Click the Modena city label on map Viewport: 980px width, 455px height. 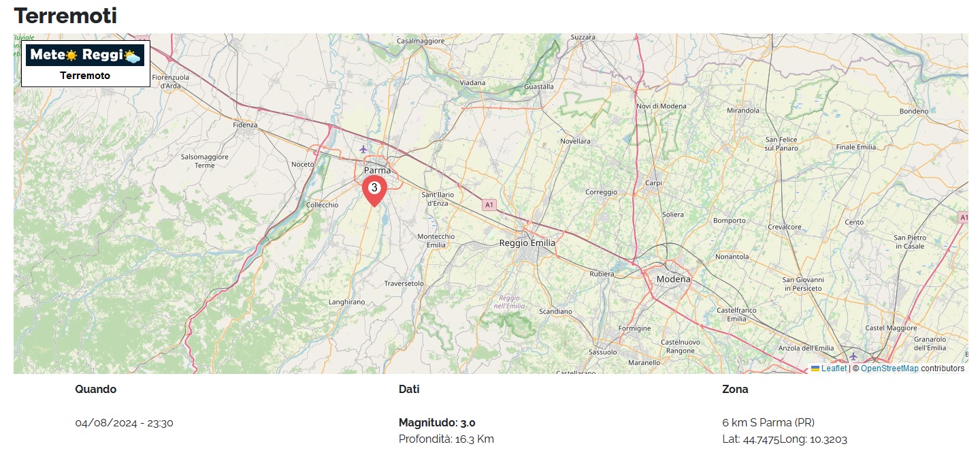point(673,279)
